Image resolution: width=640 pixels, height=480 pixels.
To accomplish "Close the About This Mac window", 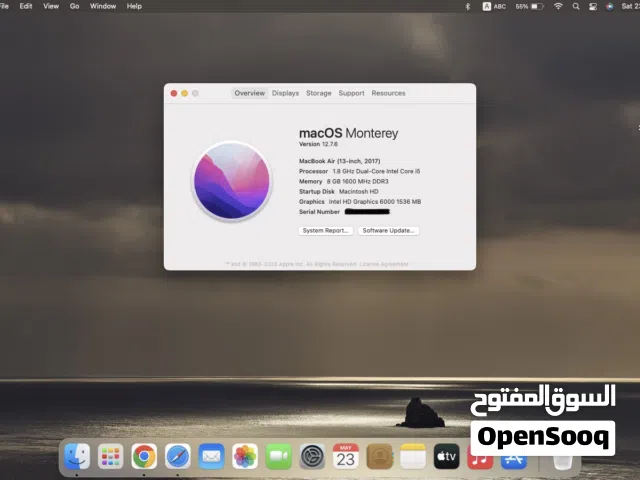I will (174, 93).
